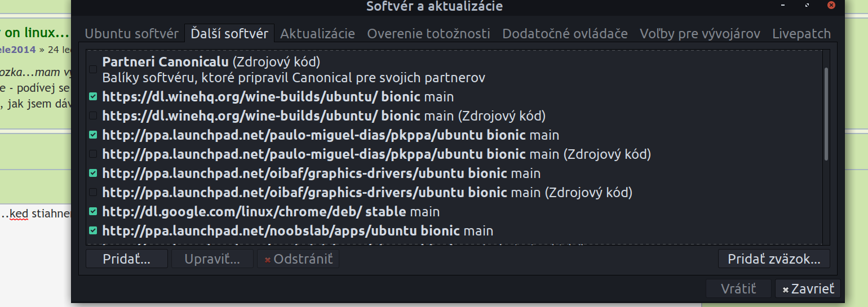The width and height of the screenshot is (868, 307).
Task: Enable oibaf graphics-drivers source code checkbox
Action: point(94,193)
